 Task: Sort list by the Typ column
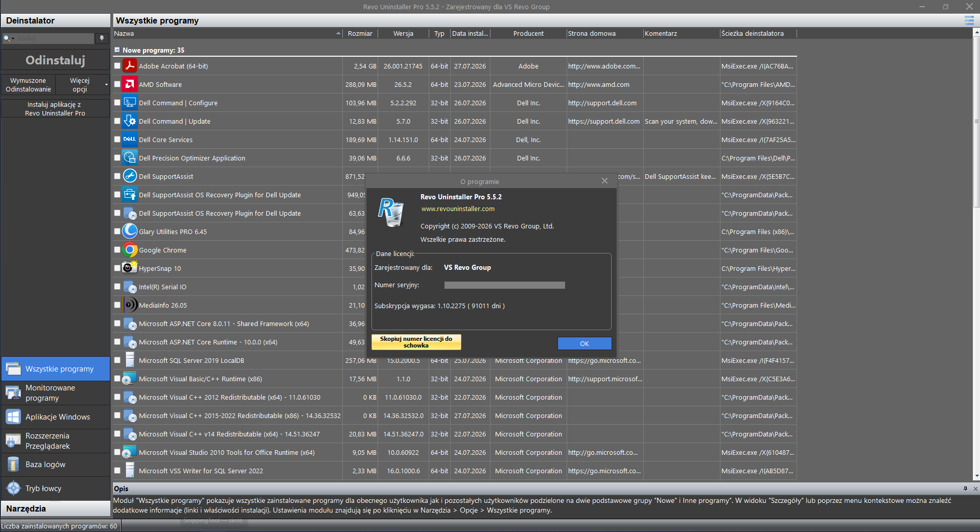point(439,33)
